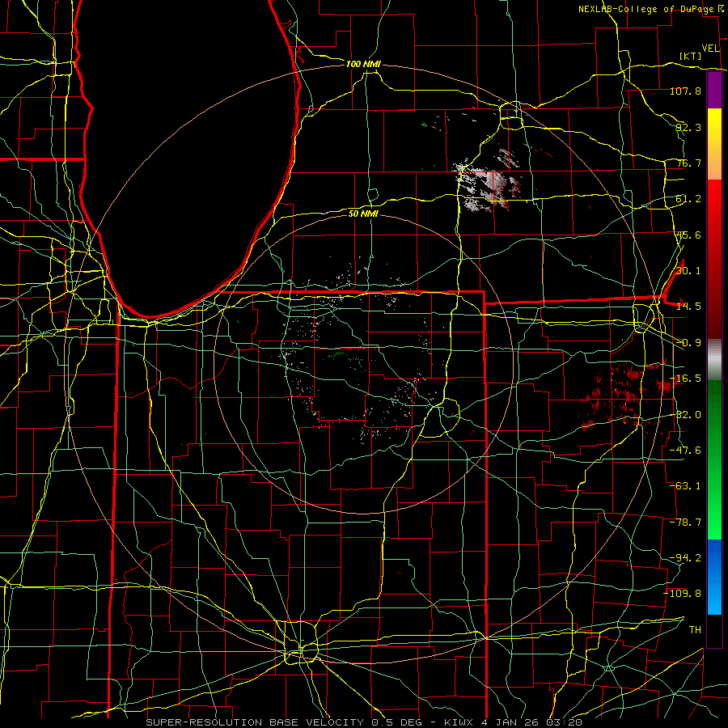Click the large gray-white echo patch near the 100 NMI ring
Viewport: 728px width, 728px height.
(489, 186)
